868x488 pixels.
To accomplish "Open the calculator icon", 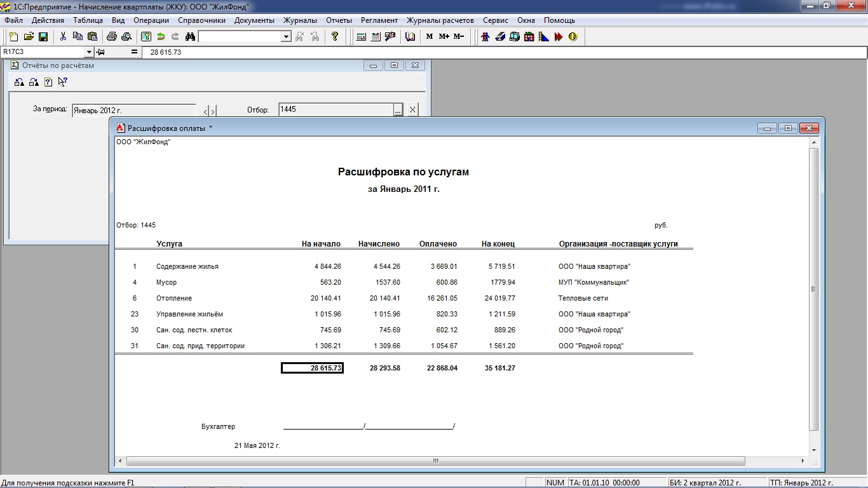I will click(361, 37).
